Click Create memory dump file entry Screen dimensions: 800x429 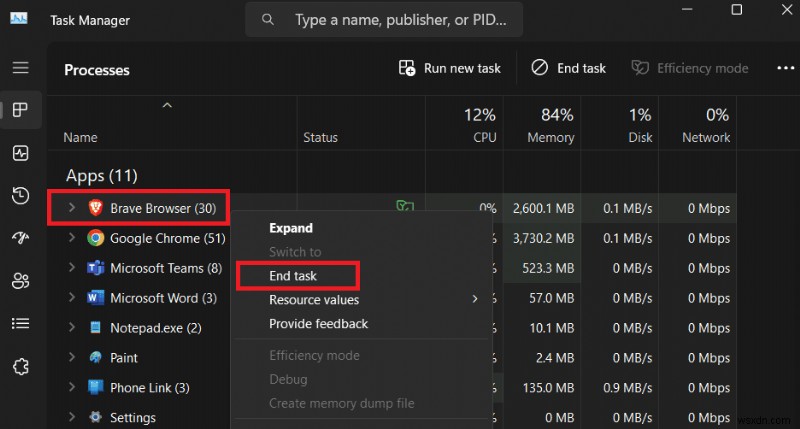pos(342,403)
